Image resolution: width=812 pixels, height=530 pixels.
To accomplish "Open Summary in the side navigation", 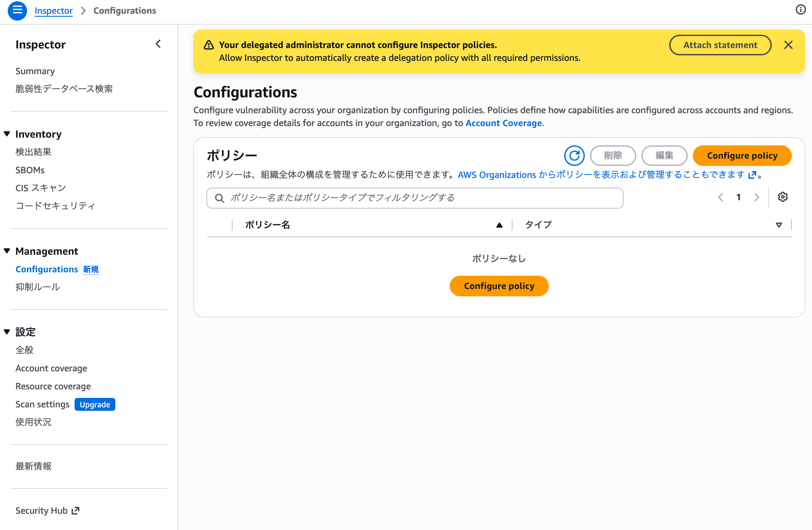I will click(35, 71).
